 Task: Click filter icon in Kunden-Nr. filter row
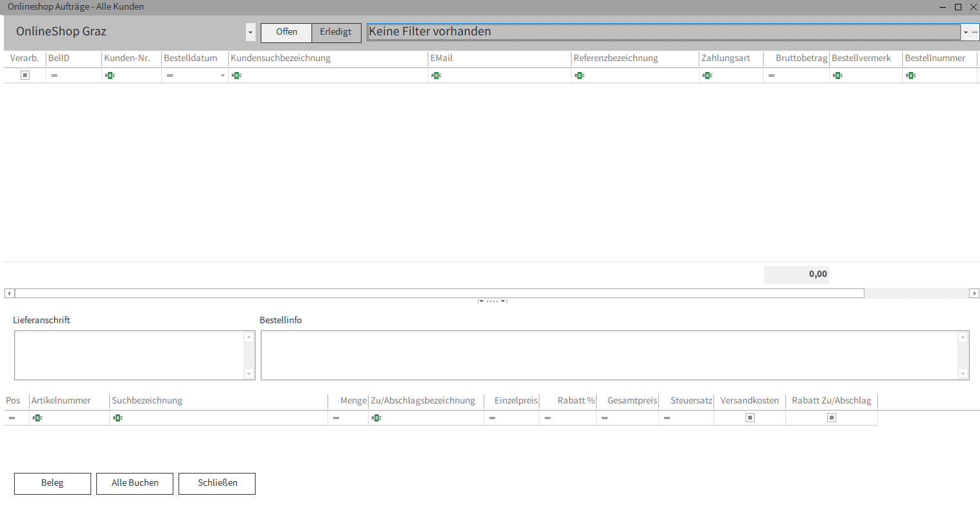(110, 76)
